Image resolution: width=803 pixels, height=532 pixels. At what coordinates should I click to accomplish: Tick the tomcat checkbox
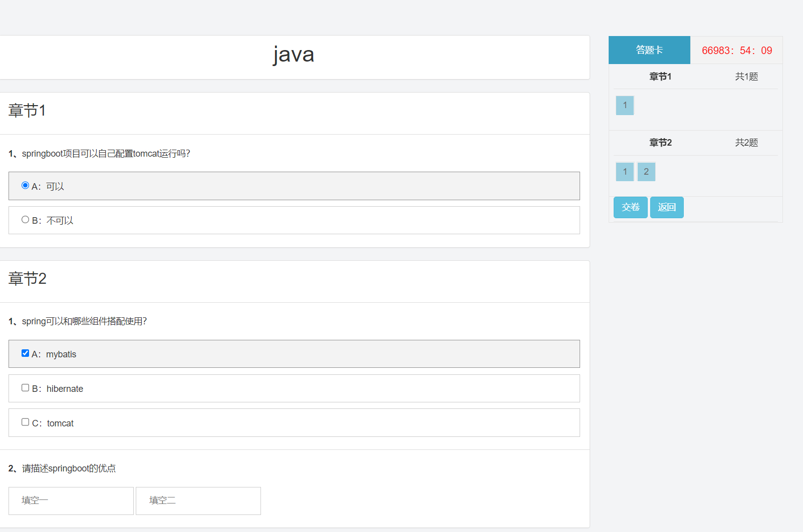click(x=25, y=422)
